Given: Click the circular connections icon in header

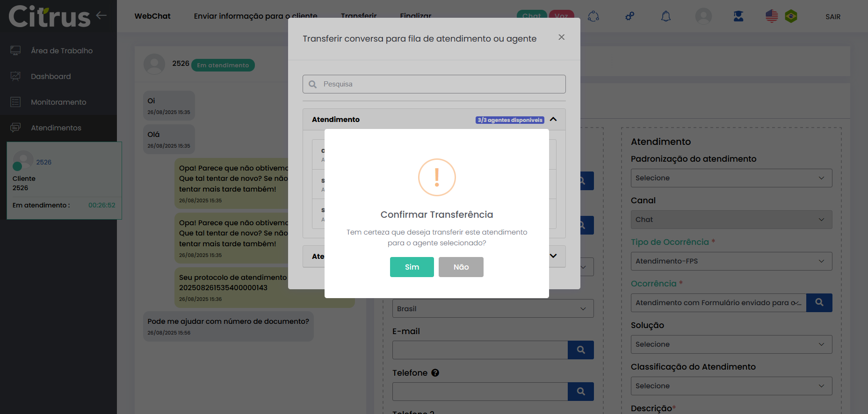Looking at the screenshot, I should point(593,16).
